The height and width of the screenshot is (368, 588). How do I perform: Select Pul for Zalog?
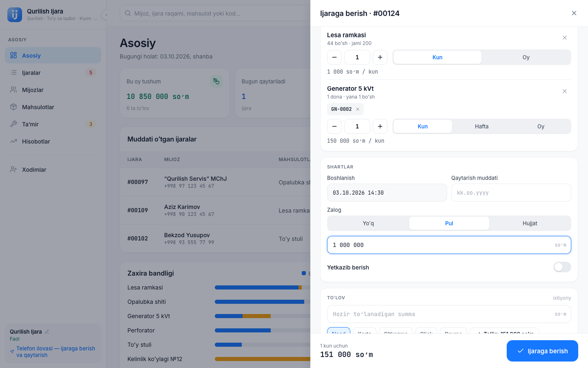tap(449, 223)
